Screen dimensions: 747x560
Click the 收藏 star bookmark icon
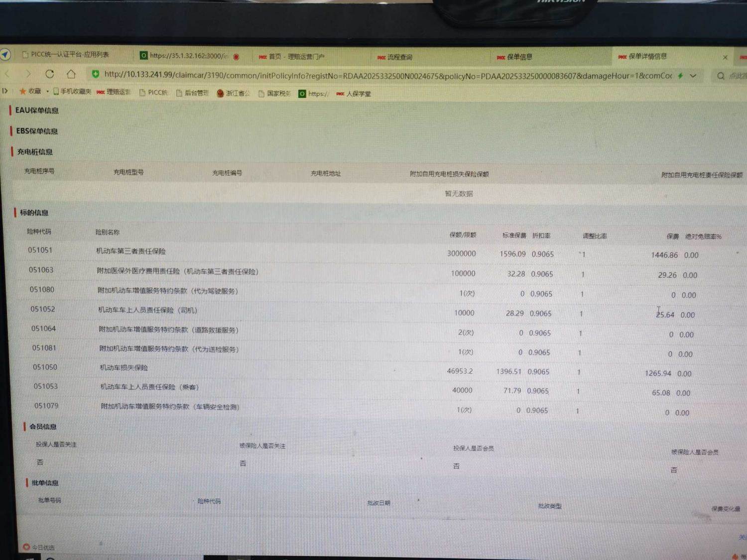(22, 91)
